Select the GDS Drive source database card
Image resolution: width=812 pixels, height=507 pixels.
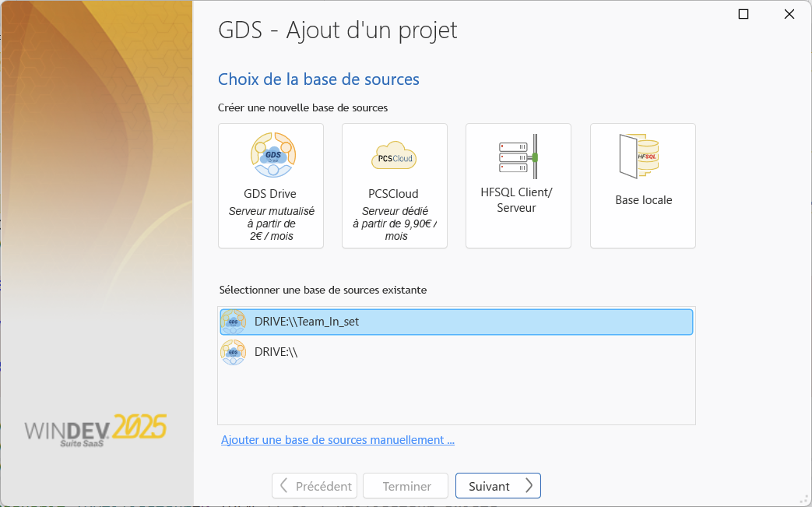click(x=271, y=186)
